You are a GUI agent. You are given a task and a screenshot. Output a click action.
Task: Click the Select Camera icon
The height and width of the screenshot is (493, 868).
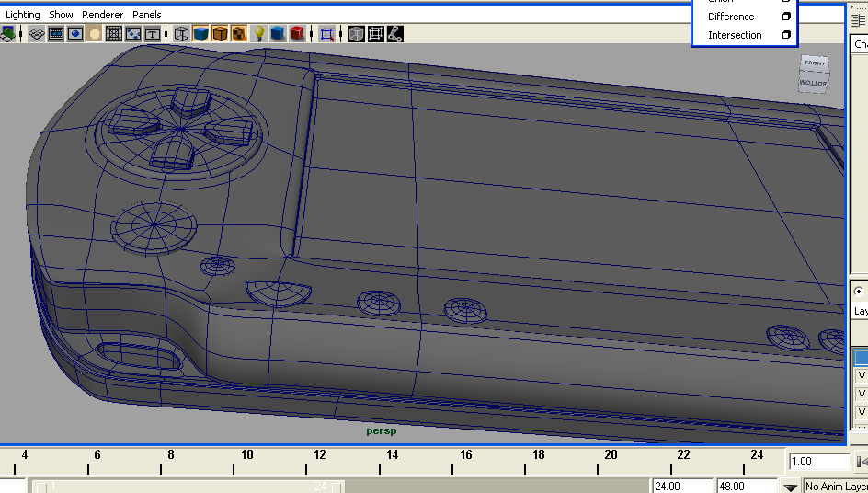coord(7,34)
